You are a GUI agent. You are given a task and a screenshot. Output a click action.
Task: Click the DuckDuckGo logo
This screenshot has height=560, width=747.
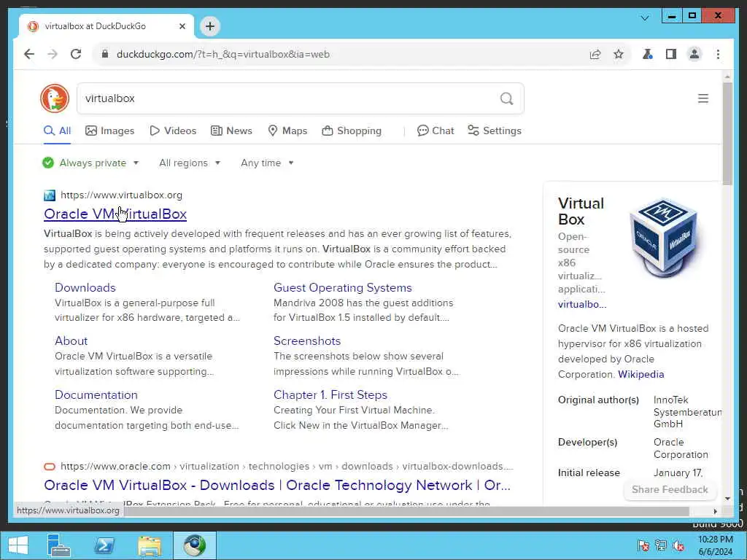coord(55,98)
